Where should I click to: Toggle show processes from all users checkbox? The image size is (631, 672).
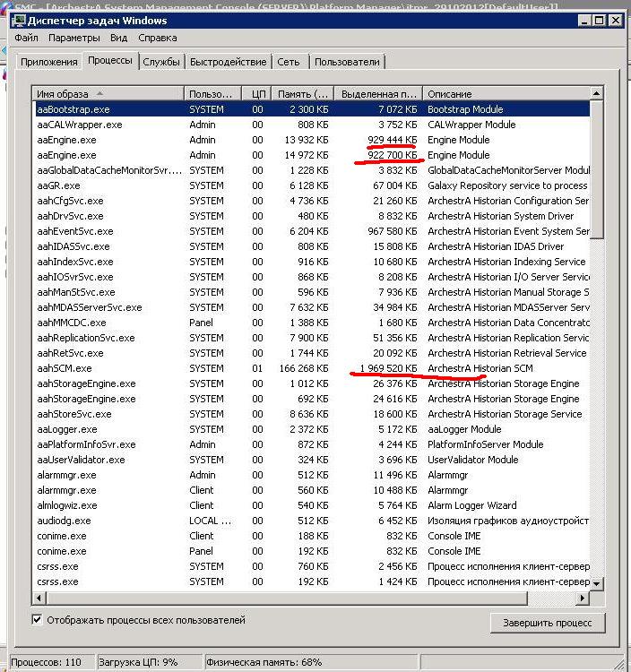38,620
